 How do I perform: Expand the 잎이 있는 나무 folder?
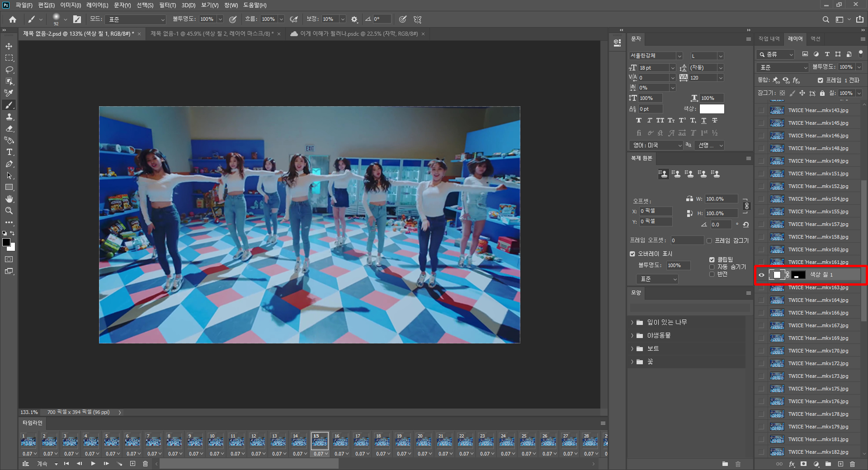(x=632, y=322)
